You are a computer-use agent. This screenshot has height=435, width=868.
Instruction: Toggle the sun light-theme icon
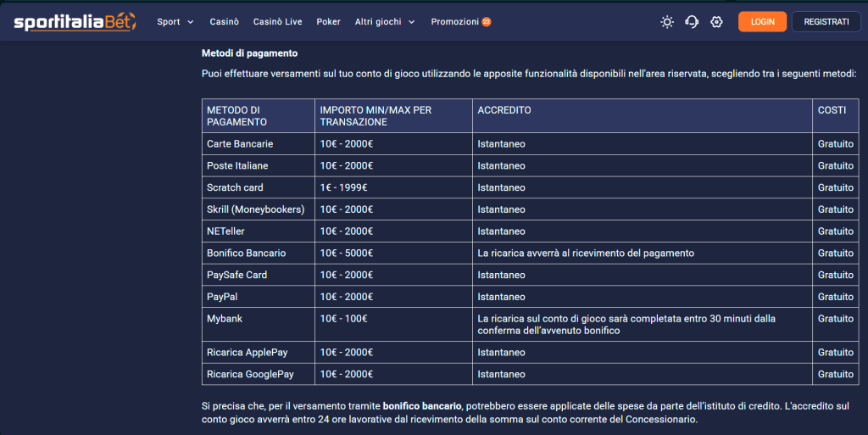coord(667,22)
